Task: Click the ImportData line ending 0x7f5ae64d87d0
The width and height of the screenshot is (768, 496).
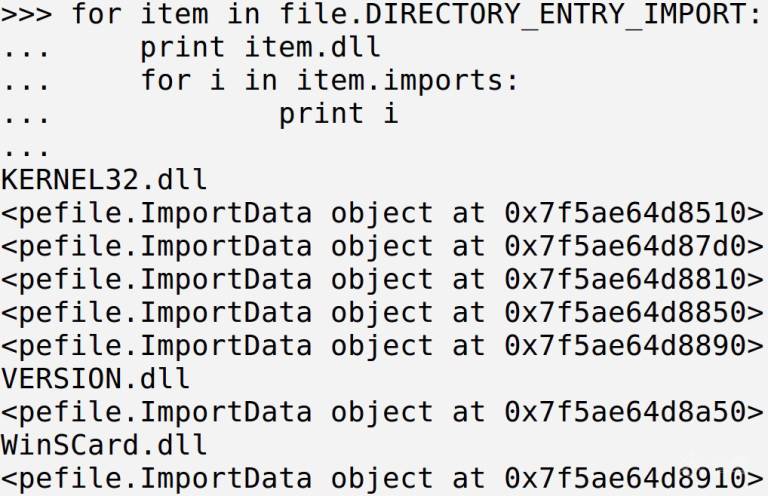Action: pyautogui.click(x=382, y=246)
